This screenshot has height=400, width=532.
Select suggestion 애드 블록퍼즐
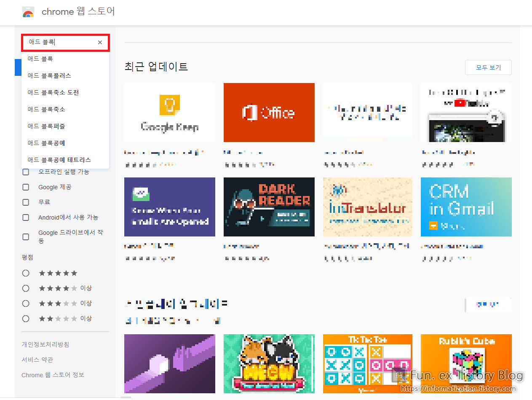(x=65, y=126)
